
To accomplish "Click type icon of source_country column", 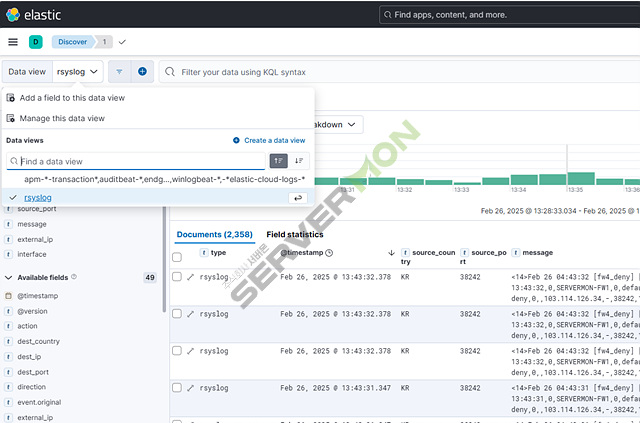I will 405,253.
